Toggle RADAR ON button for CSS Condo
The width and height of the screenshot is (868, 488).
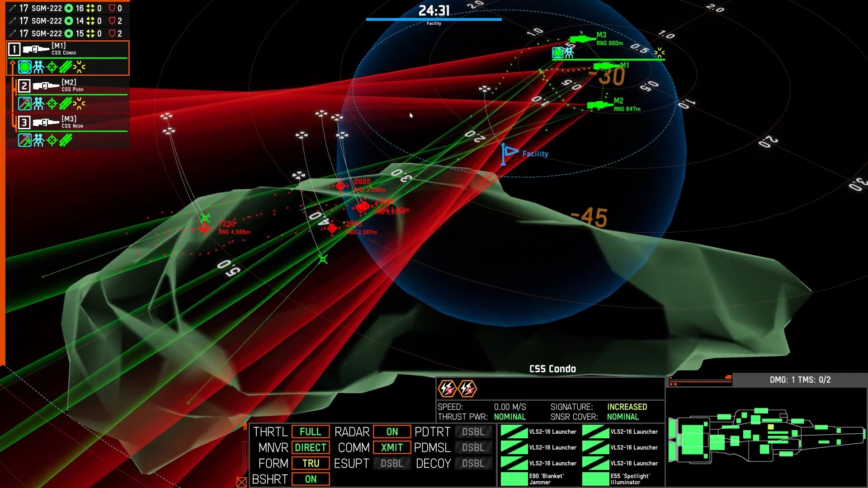tap(391, 432)
